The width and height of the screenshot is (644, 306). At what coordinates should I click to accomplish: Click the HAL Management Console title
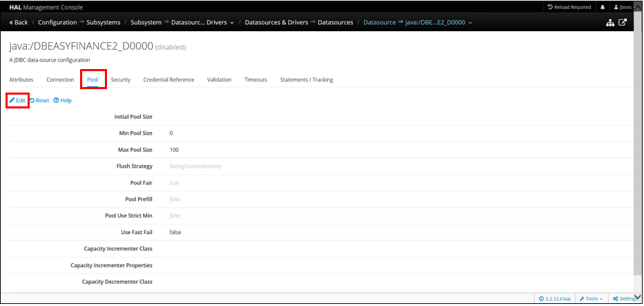tap(46, 7)
